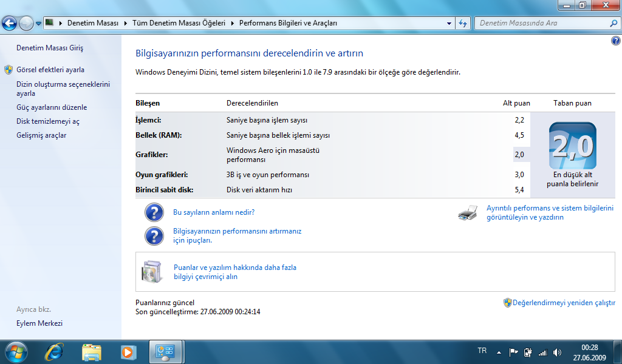
Task: Expand arrow after Tüm Denetim Masası Öğeleri
Action: click(232, 24)
